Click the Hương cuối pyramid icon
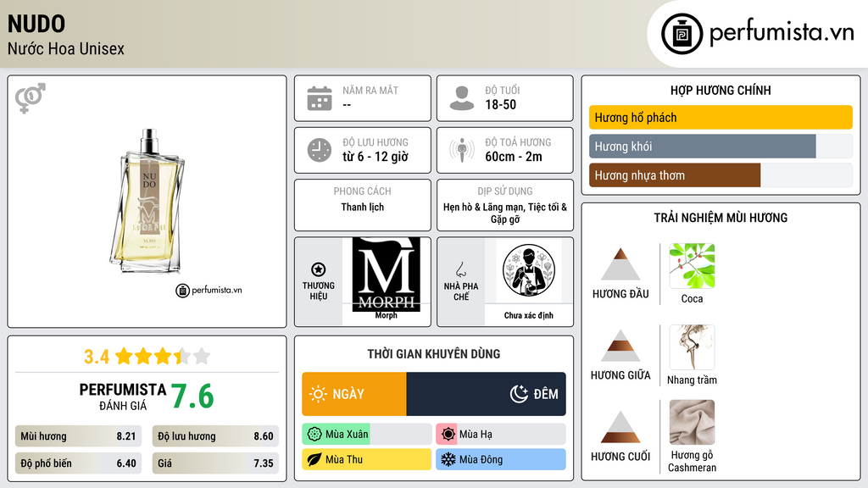This screenshot has width=868, height=488. point(620,427)
